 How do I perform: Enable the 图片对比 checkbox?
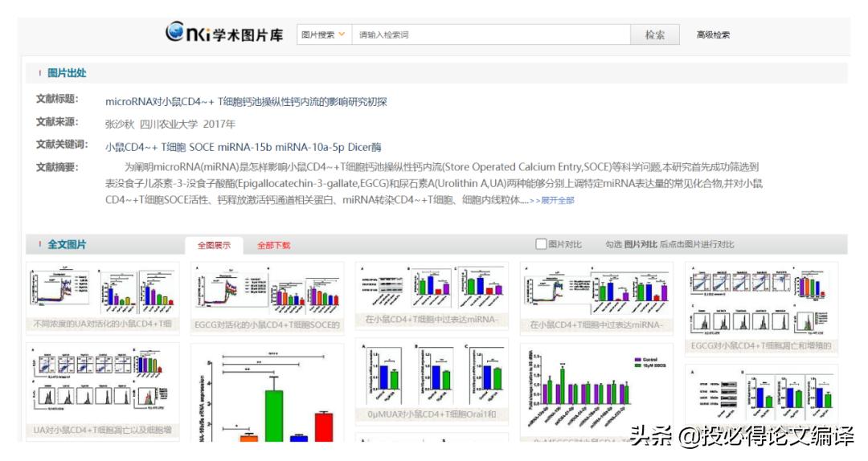[541, 244]
